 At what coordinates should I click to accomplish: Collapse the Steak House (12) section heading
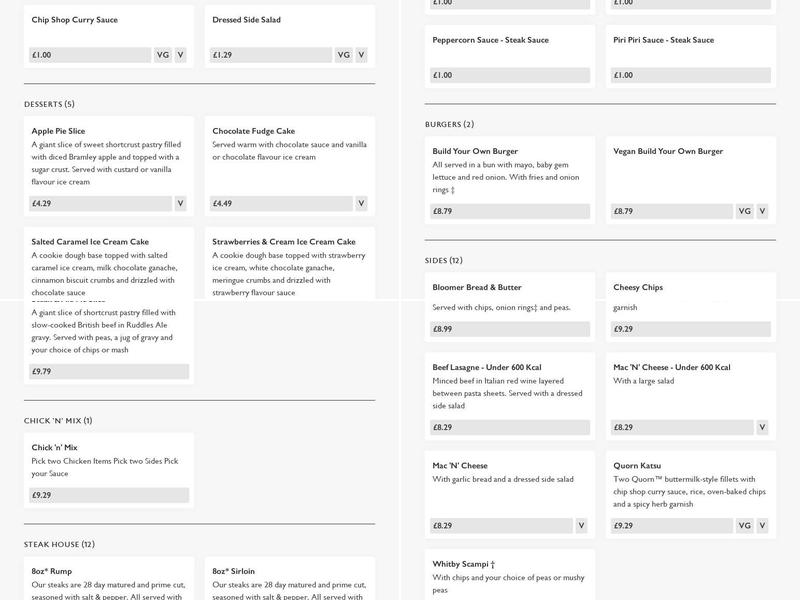click(59, 544)
